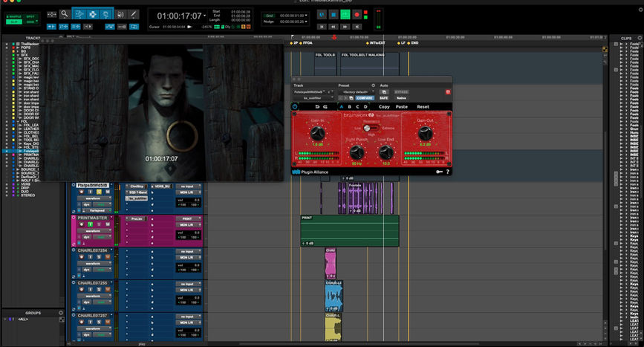Open PRINT input selector on PRINTMASTER track
The image size is (644, 347).
(x=189, y=219)
